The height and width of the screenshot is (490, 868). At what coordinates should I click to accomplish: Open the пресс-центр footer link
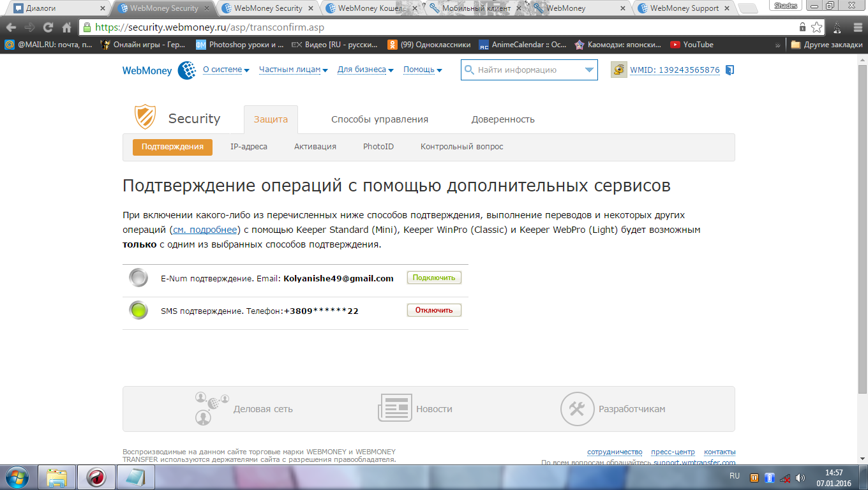[673, 452]
